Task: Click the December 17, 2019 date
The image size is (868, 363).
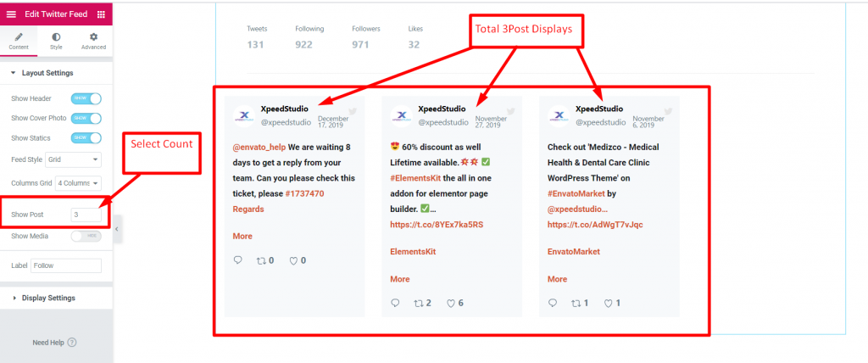Action: [333, 122]
